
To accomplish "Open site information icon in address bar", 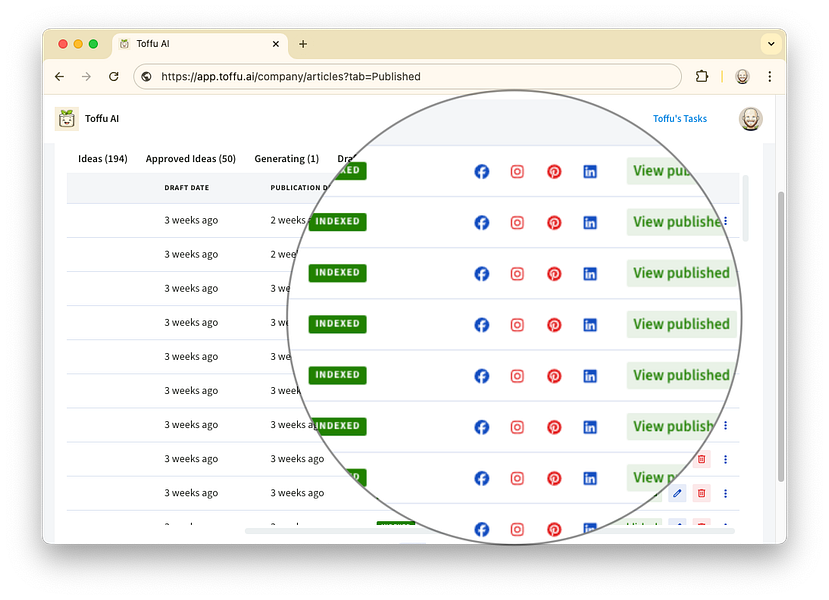I will coord(146,77).
